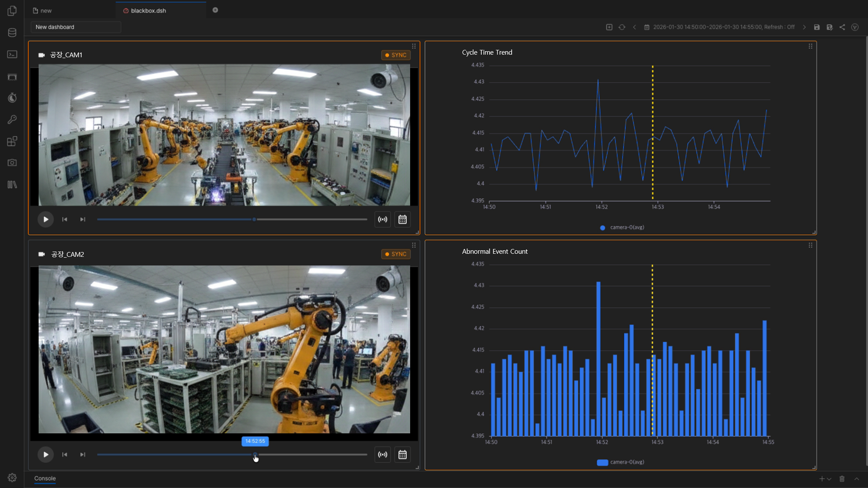Step to next frame on CAM1

(82, 219)
